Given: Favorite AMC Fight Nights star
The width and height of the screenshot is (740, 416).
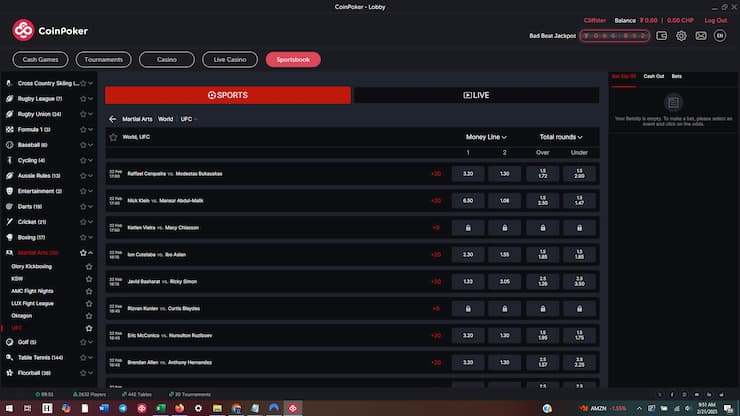Looking at the screenshot, I should [x=89, y=291].
